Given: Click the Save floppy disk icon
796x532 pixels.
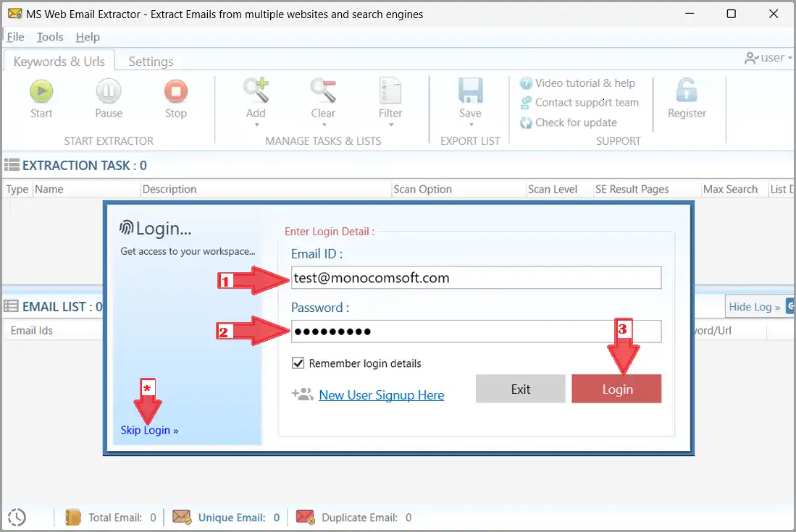Looking at the screenshot, I should pyautogui.click(x=470, y=90).
